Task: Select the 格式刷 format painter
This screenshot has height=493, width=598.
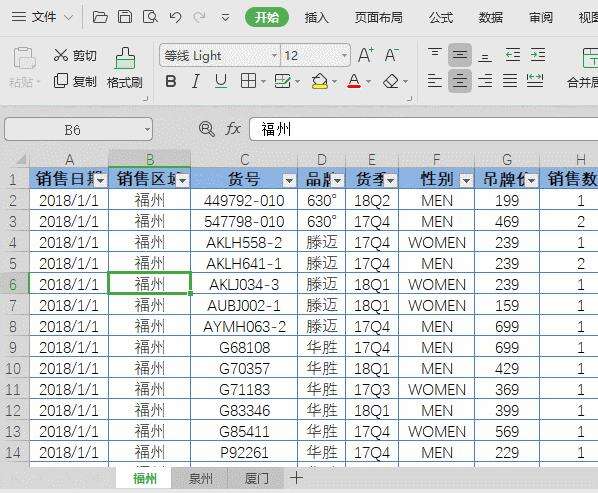Action: [125, 68]
